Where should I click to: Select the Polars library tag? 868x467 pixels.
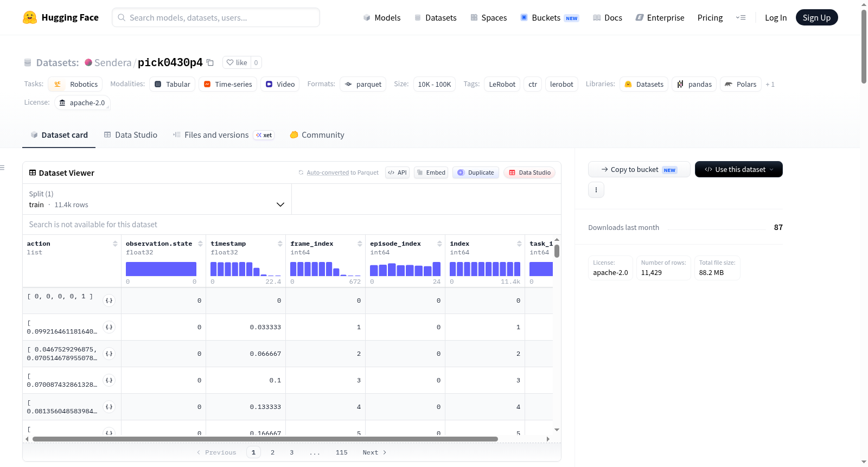[x=741, y=84]
